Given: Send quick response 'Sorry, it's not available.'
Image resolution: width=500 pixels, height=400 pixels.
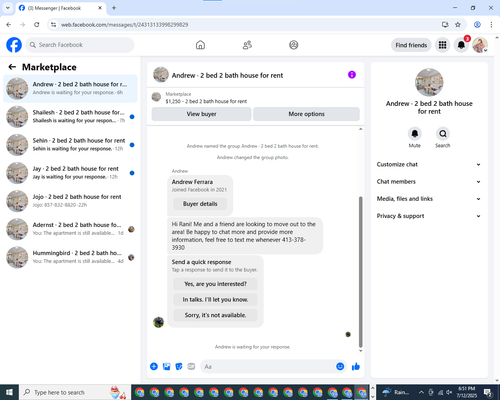Looking at the screenshot, I should click(215, 315).
